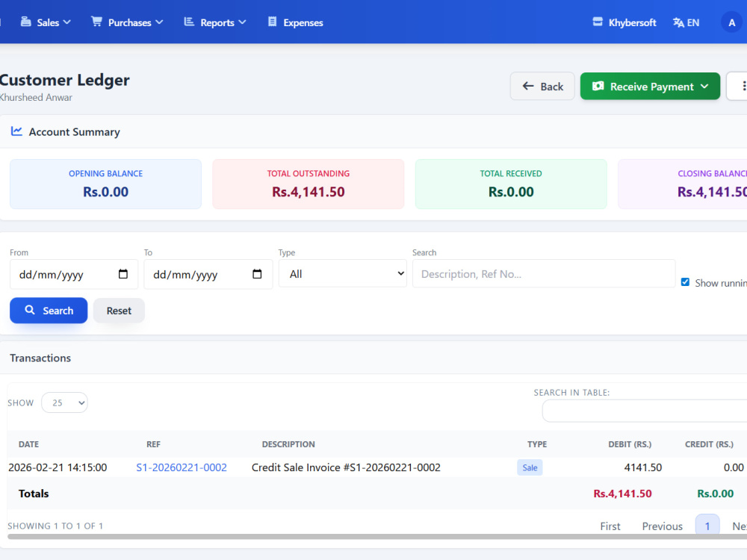
Task: Open the Type dropdown set to All
Action: coord(343,274)
